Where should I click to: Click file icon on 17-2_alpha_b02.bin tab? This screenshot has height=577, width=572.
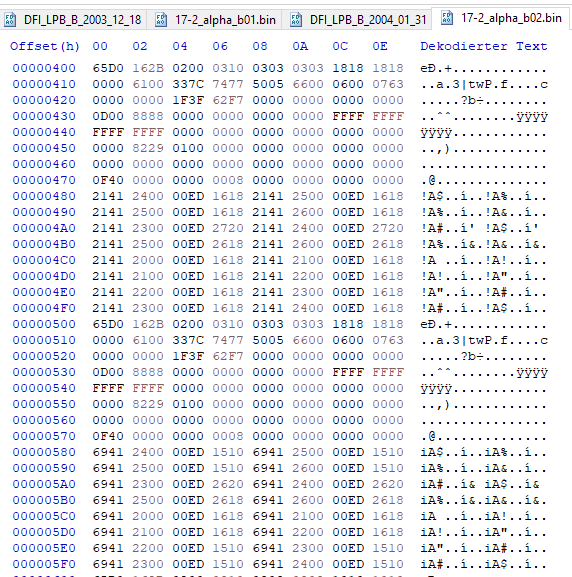coord(447,18)
